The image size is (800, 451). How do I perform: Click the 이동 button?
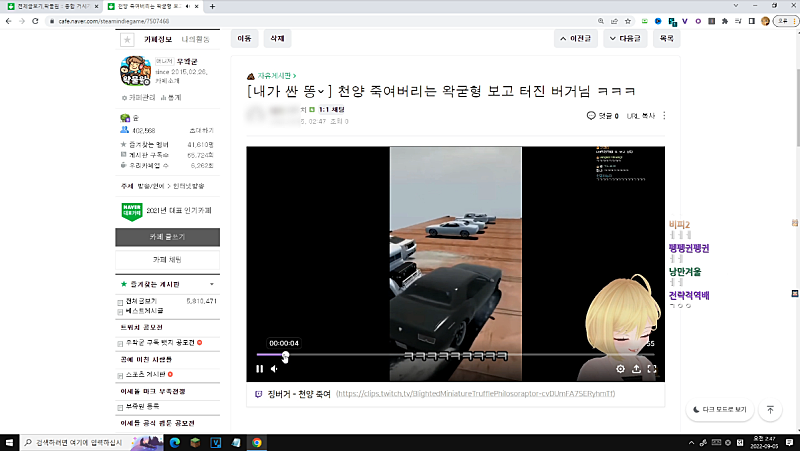(x=244, y=38)
